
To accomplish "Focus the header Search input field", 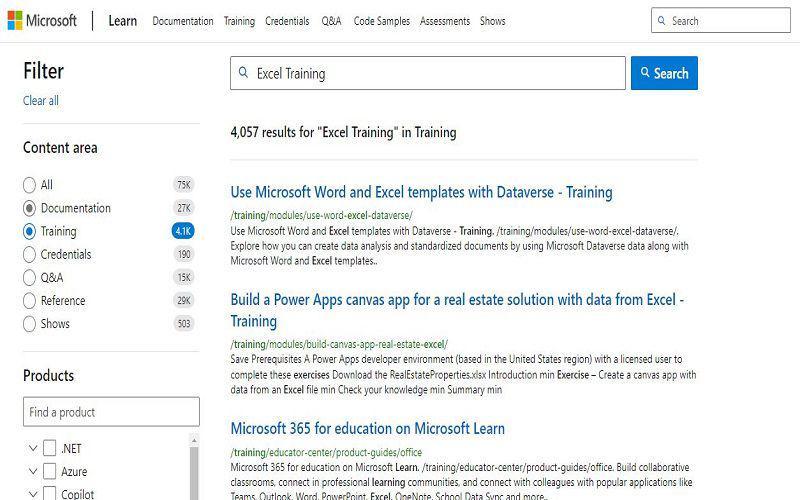I will (720, 21).
